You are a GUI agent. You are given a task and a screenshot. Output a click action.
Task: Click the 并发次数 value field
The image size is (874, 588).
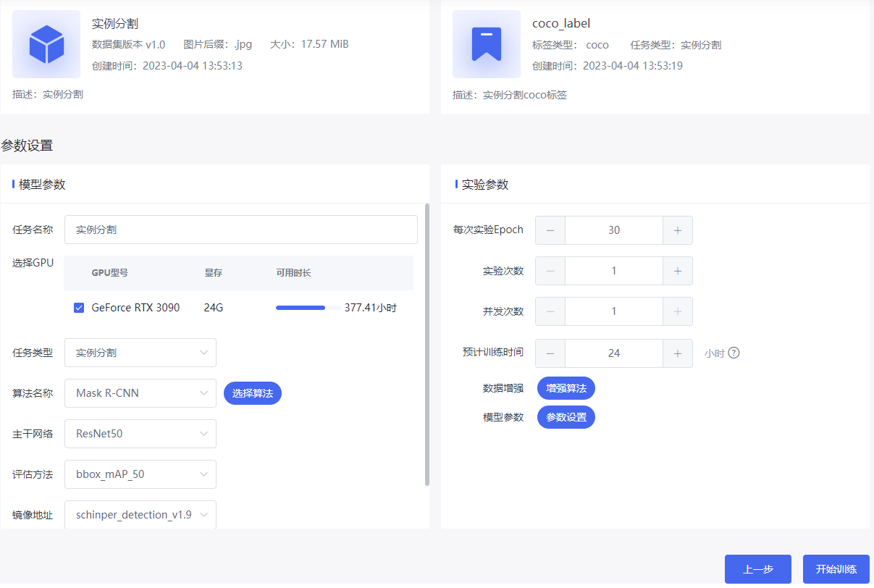[x=614, y=311]
